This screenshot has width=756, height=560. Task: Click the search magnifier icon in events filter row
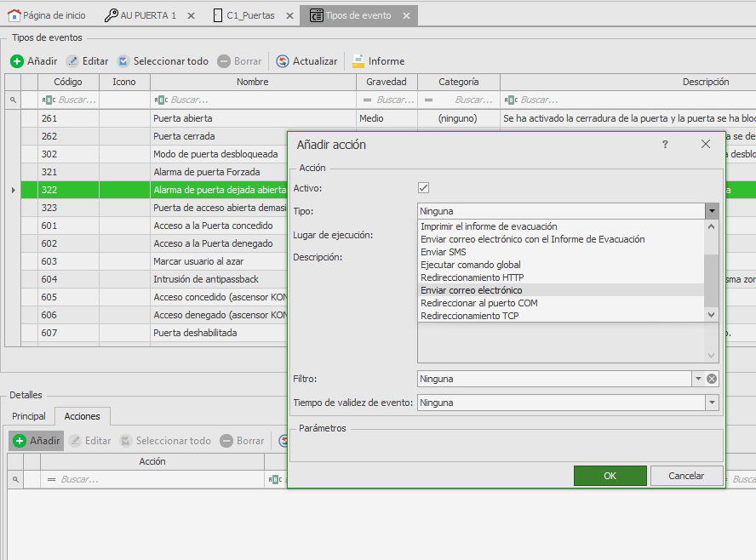(x=13, y=100)
